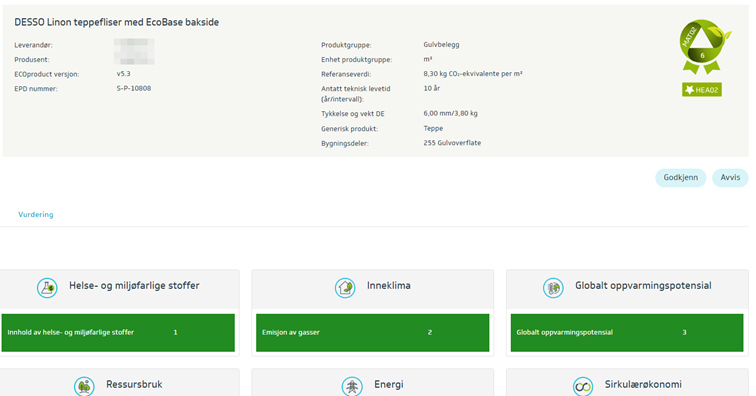Click the Inneklima house icon
Screen dimensions: 756x396
(x=345, y=288)
